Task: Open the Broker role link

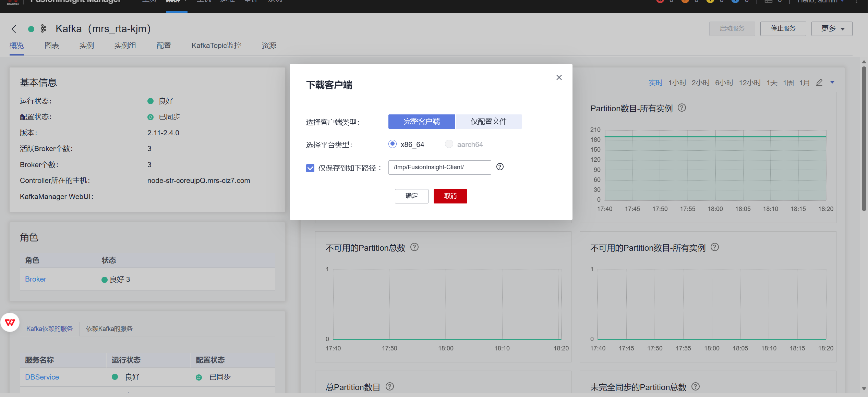Action: [x=35, y=279]
